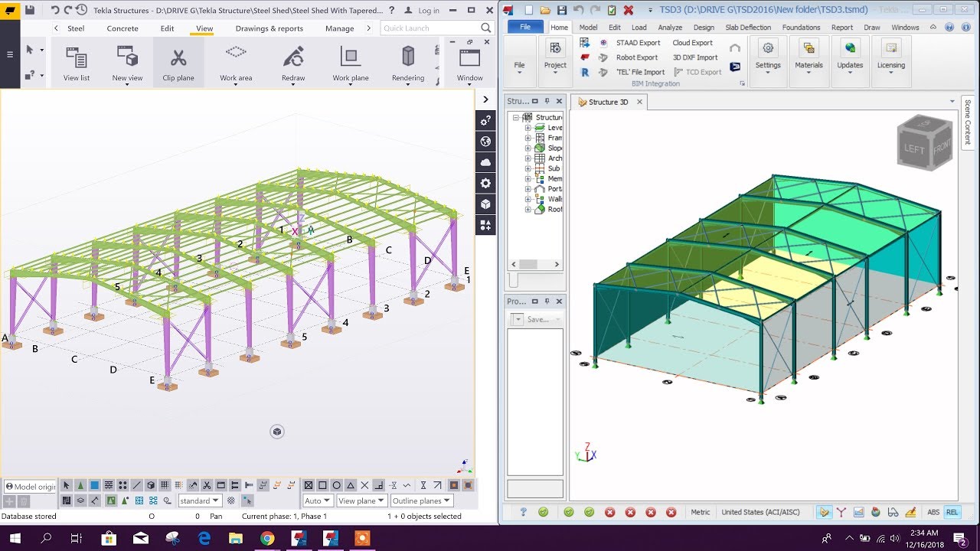Click the blue help question mark in TSD status bar
This screenshot has height=551, width=980.
524,512
